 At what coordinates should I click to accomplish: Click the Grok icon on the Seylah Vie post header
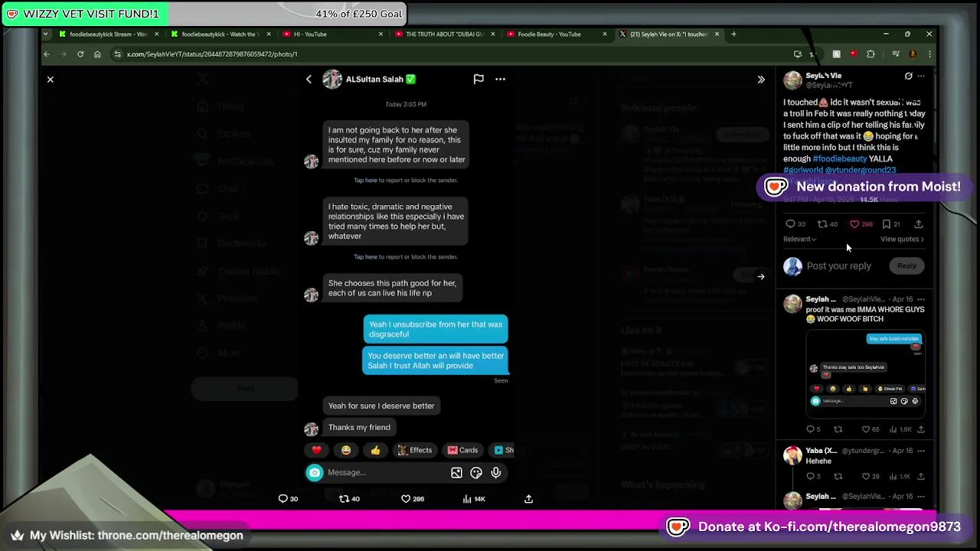pyautogui.click(x=908, y=76)
